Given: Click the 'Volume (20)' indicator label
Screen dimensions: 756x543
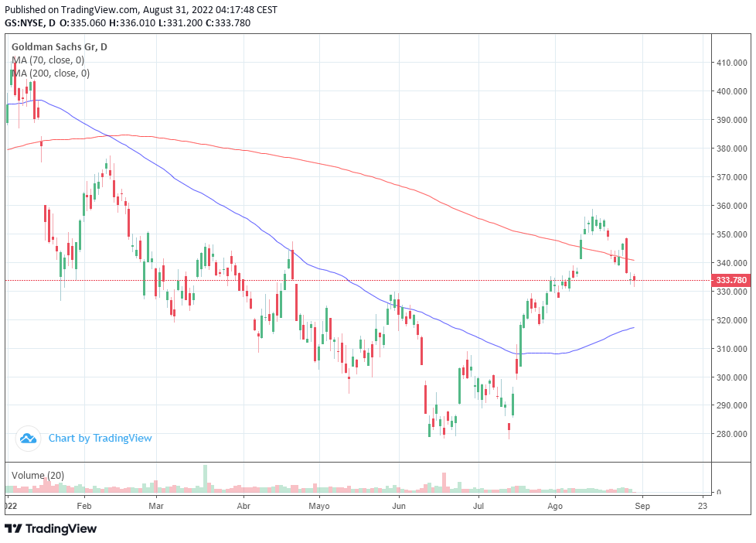Looking at the screenshot, I should click(x=38, y=476).
